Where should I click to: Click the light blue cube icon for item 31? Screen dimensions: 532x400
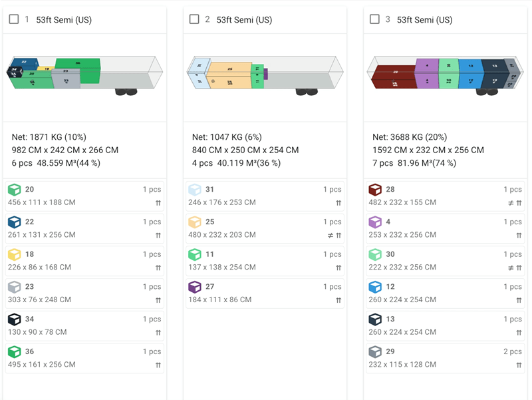click(x=196, y=189)
